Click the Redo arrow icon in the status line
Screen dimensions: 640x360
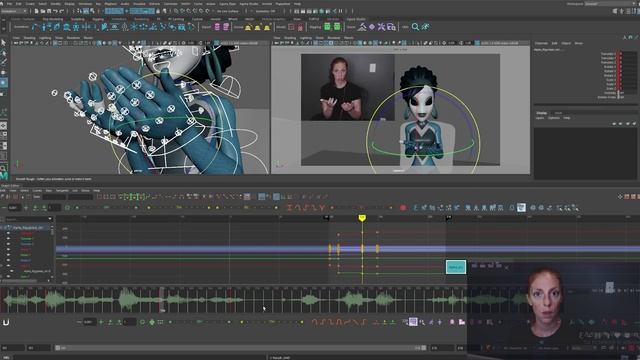[x=62, y=11]
